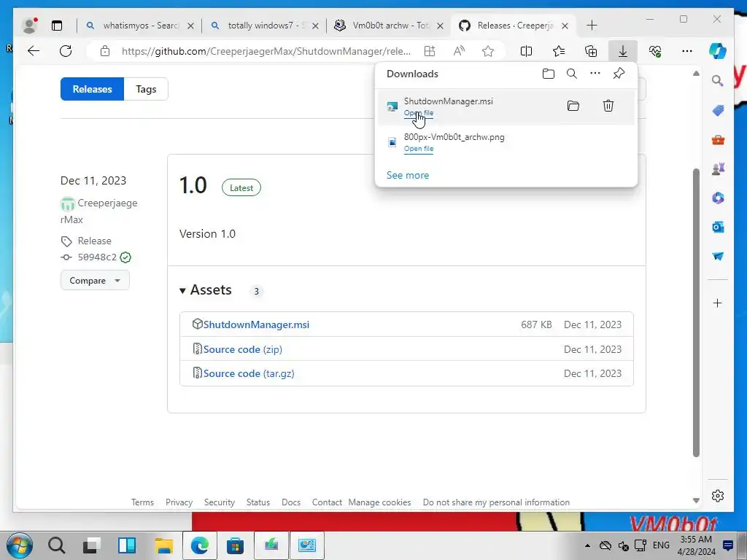The height and width of the screenshot is (560, 747).
Task: Add a sidebar app with plus
Action: pyautogui.click(x=718, y=303)
